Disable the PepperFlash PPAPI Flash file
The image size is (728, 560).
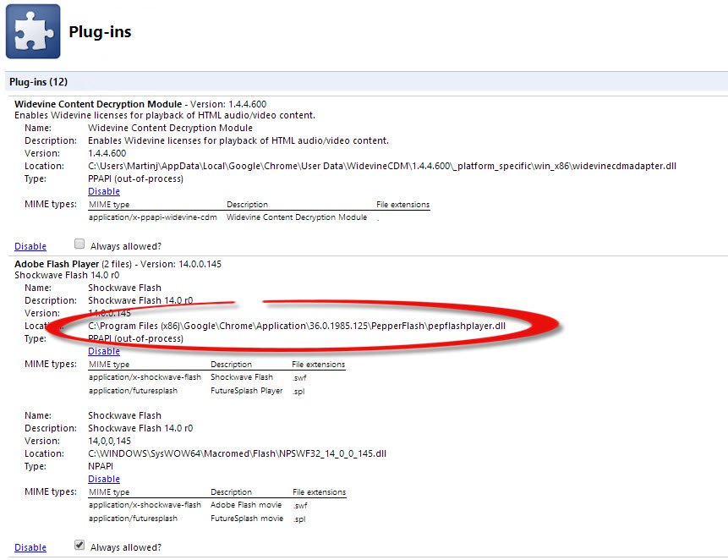click(x=104, y=351)
